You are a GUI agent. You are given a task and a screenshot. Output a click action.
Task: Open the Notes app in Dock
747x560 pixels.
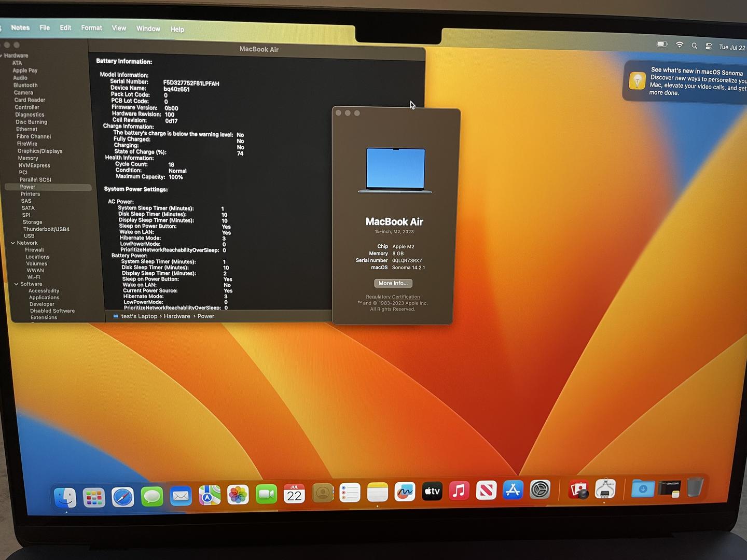[x=377, y=492]
